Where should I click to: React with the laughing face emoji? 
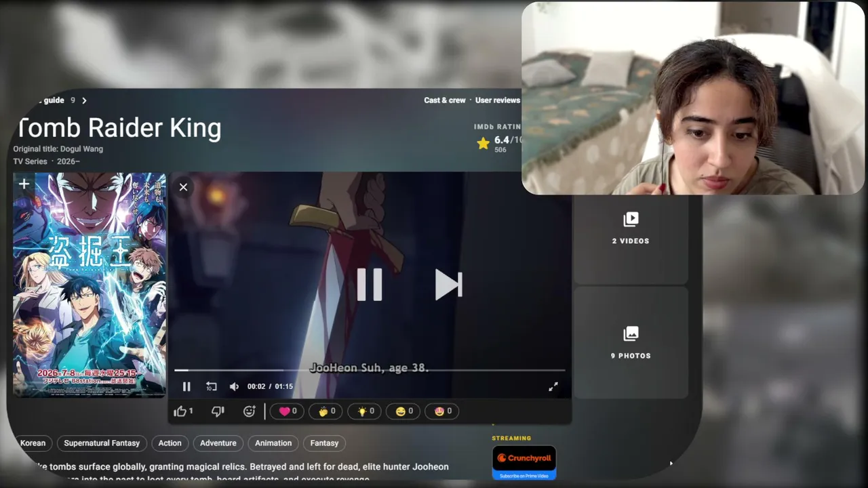click(403, 411)
